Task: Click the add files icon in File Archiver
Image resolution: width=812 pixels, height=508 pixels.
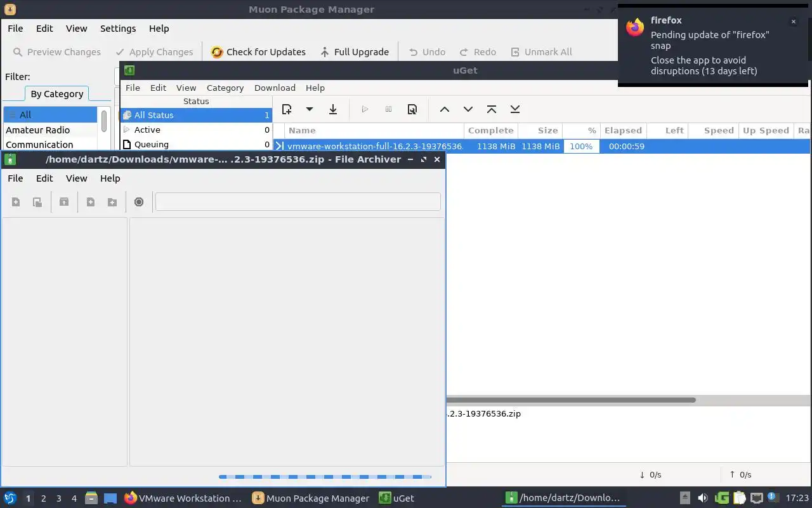Action: pos(91,202)
